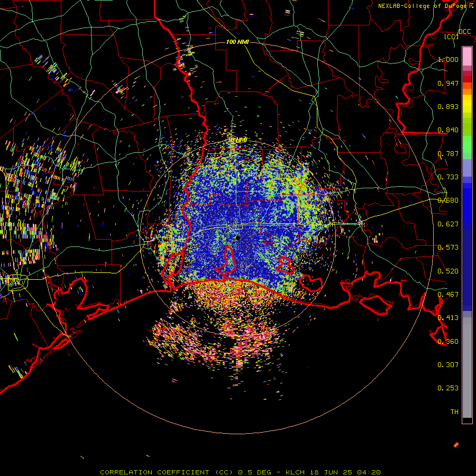Click the 0.573 scale value
476x476 pixels.
click(448, 248)
